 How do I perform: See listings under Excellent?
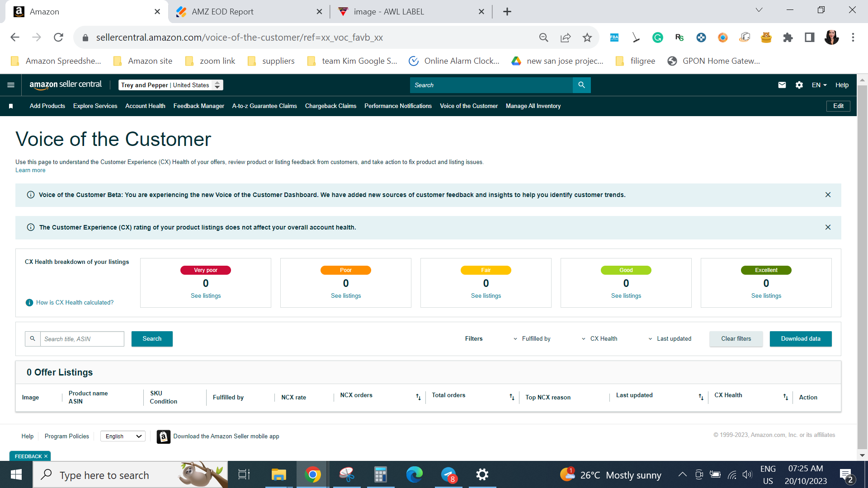pos(766,296)
